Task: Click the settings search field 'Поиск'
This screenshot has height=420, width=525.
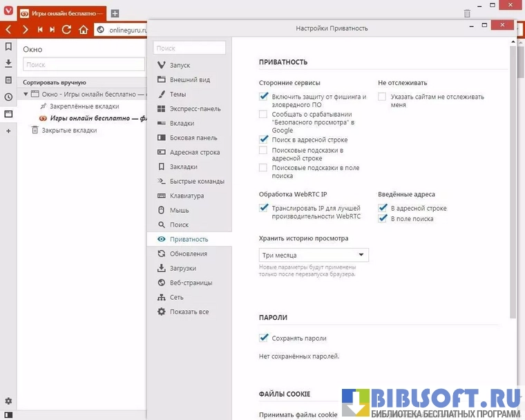Action: (190, 48)
